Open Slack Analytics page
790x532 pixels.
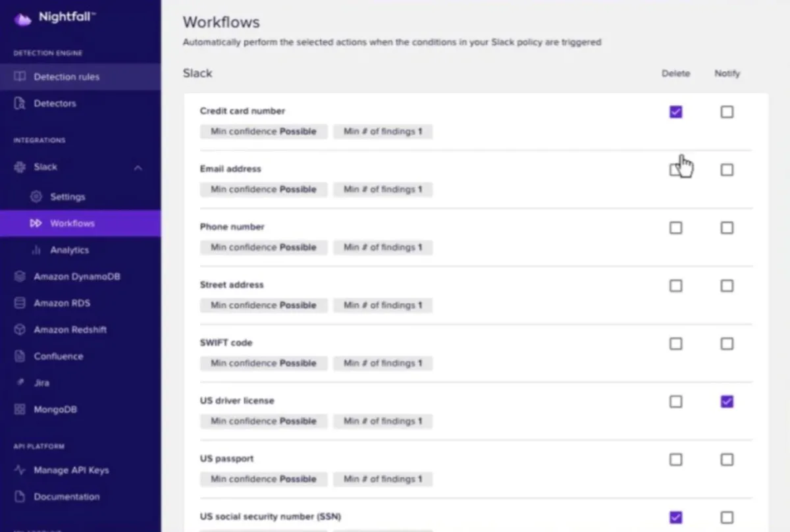[80, 250]
